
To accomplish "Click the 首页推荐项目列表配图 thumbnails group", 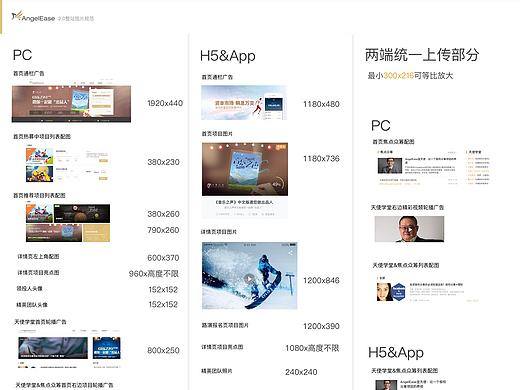I will pyautogui.click(x=68, y=223).
